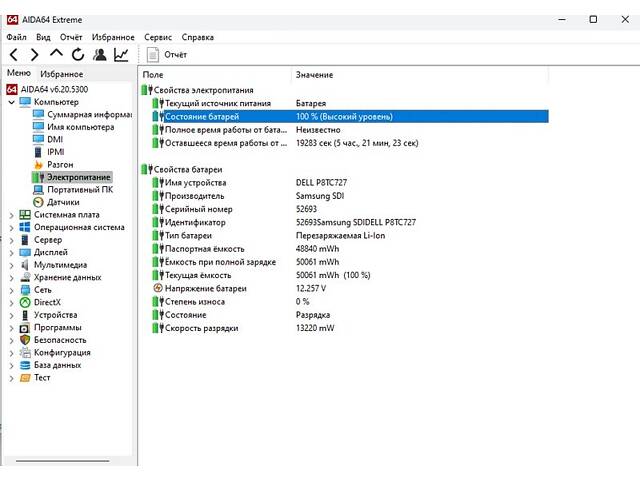Expand the Операционная система node

11,228
